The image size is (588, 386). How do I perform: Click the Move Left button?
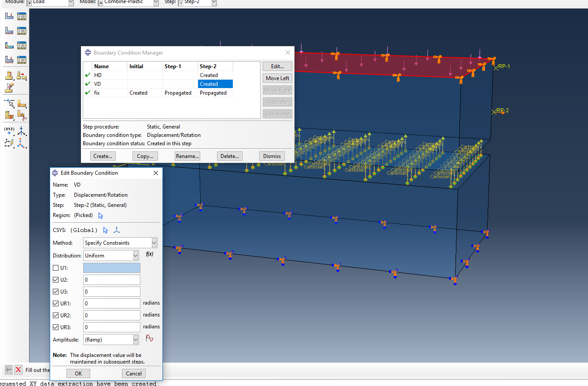(278, 78)
